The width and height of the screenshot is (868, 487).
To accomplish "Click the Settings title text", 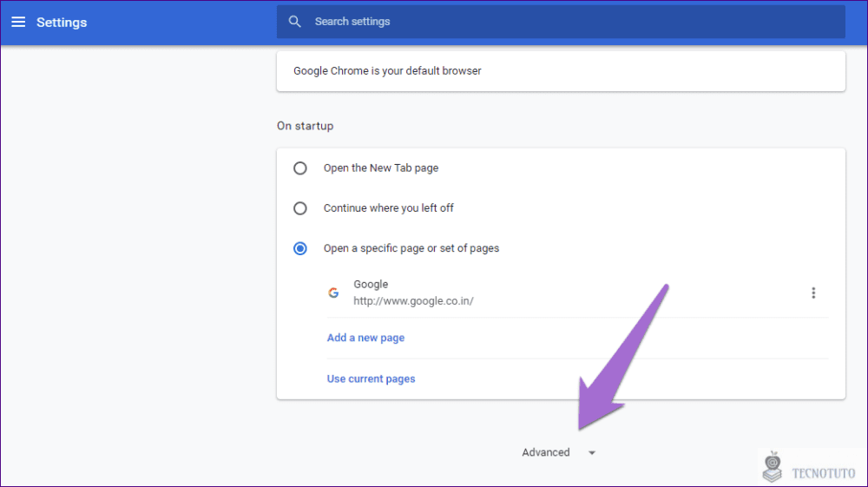I will pos(62,23).
